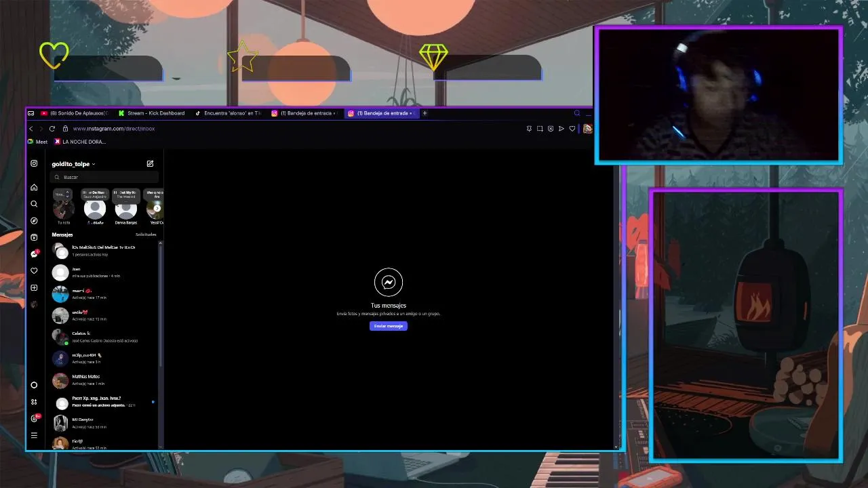Click the pin icon in browser toolbar
Image resolution: width=868 pixels, height=488 pixels.
pos(529,129)
